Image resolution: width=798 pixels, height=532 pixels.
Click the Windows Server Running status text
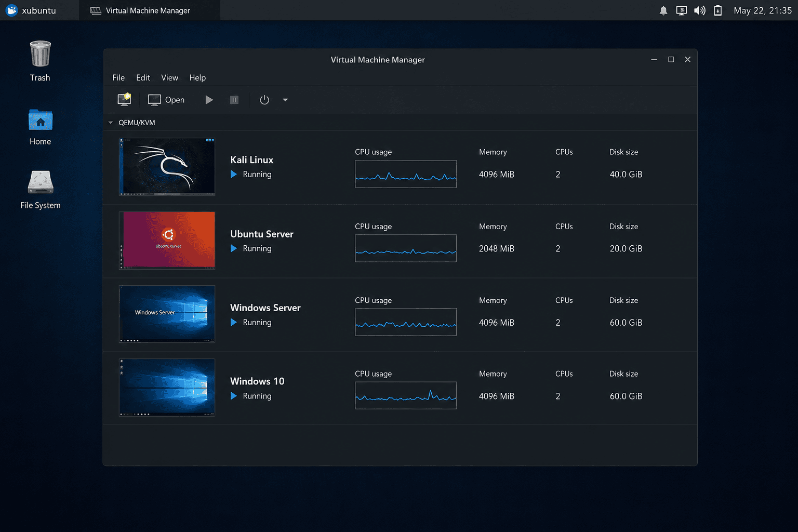257,322
